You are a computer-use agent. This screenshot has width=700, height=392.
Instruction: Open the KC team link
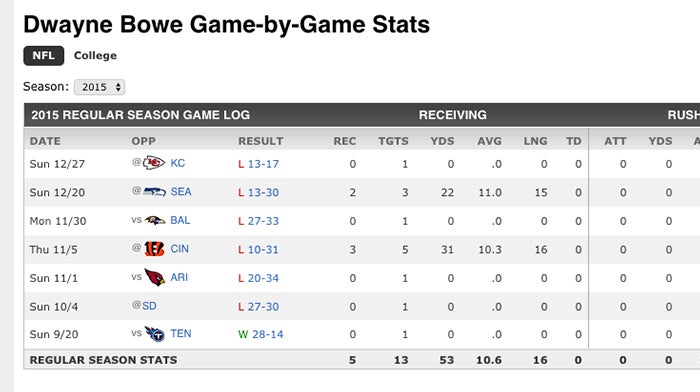(178, 163)
